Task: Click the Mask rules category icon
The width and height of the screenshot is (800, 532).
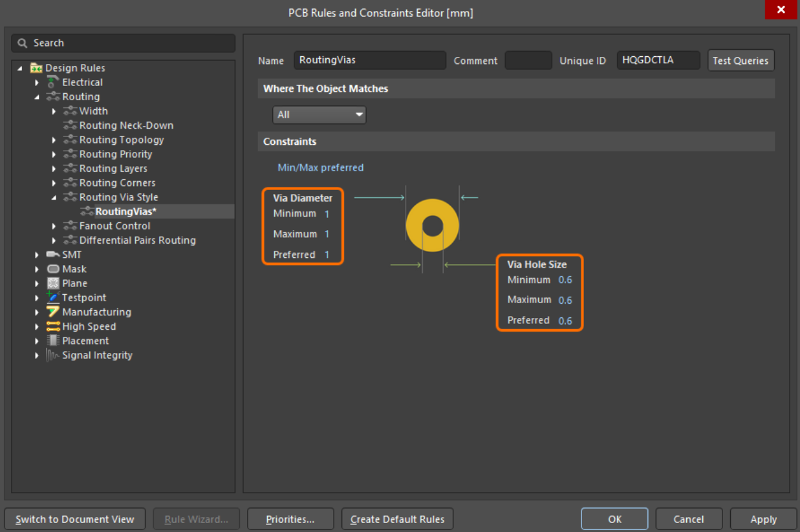Action: (52, 269)
